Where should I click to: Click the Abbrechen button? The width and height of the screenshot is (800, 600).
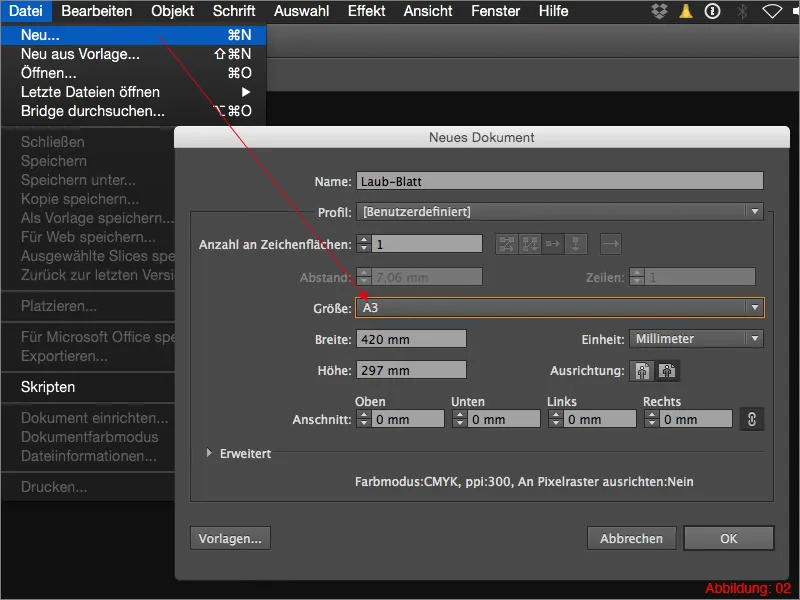point(632,538)
